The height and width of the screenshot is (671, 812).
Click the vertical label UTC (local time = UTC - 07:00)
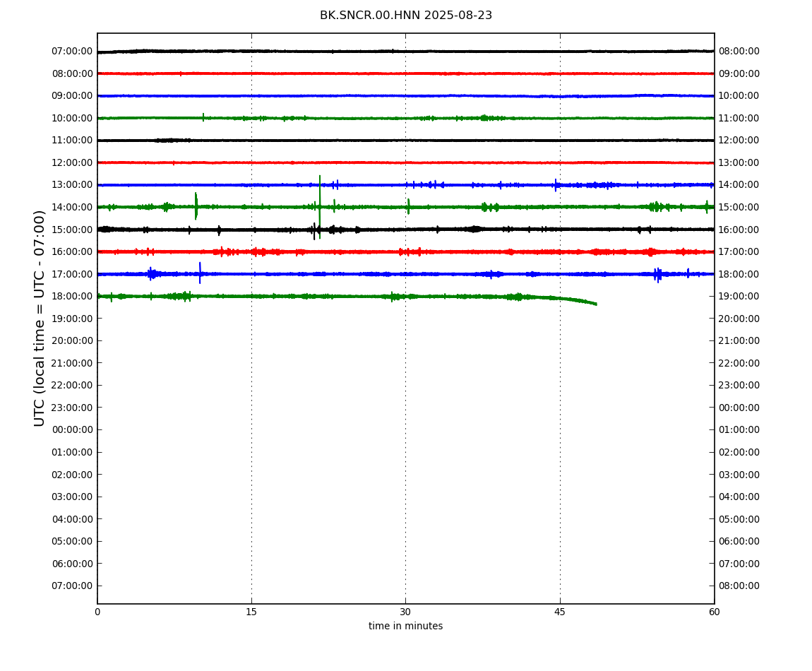point(40,318)
